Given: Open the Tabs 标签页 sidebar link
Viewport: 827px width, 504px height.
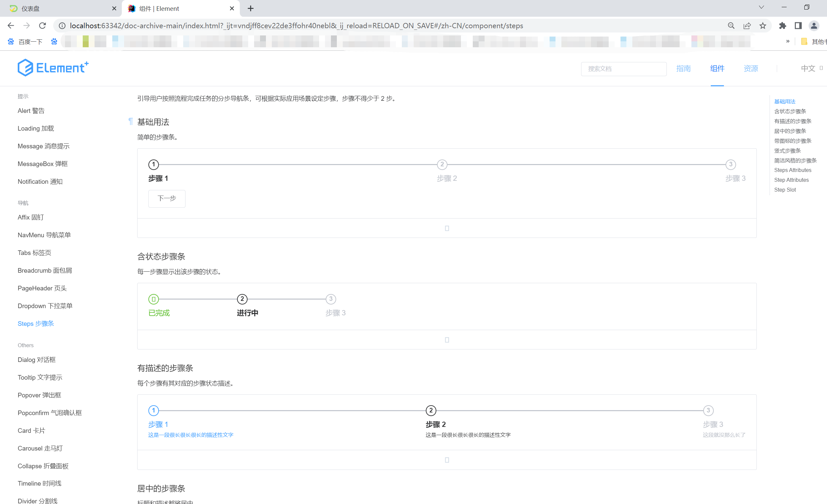Looking at the screenshot, I should tap(34, 253).
